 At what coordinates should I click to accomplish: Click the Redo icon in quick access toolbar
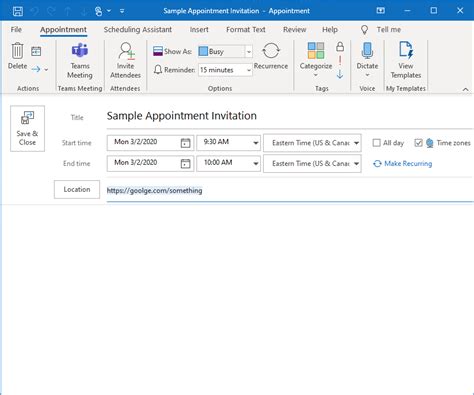pyautogui.click(x=51, y=11)
